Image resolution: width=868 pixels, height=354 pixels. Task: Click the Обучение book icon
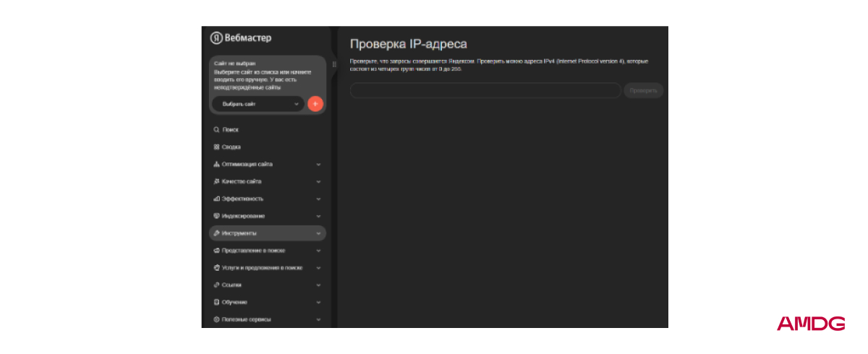216,302
